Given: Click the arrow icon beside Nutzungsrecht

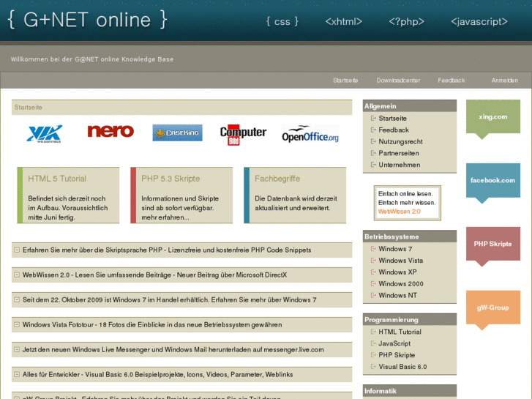Looking at the screenshot, I should pyautogui.click(x=373, y=141).
